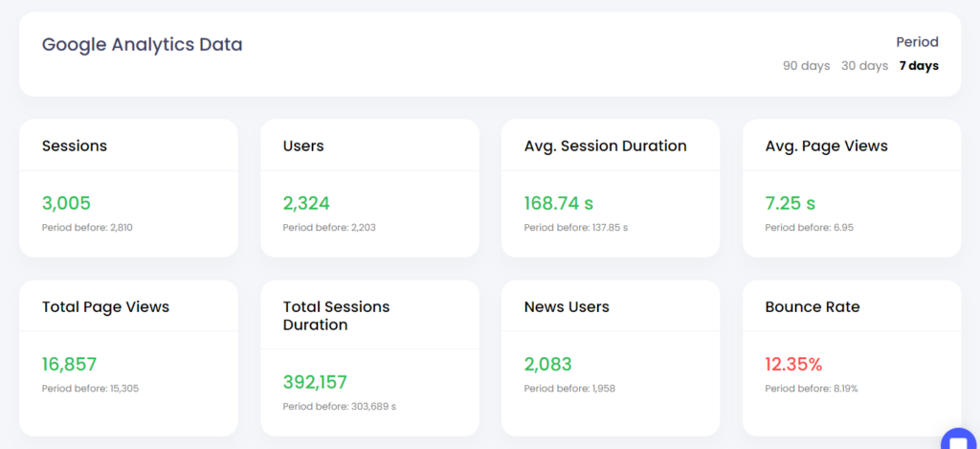This screenshot has height=449, width=980.
Task: Open the chat widget bubble icon
Action: pyautogui.click(x=960, y=439)
